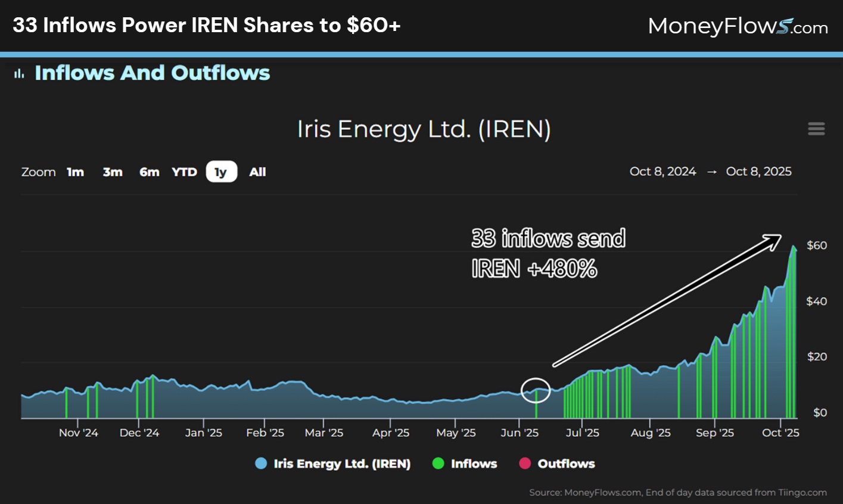Hide the Outflows series in legend
This screenshot has height=504, width=843.
(566, 463)
